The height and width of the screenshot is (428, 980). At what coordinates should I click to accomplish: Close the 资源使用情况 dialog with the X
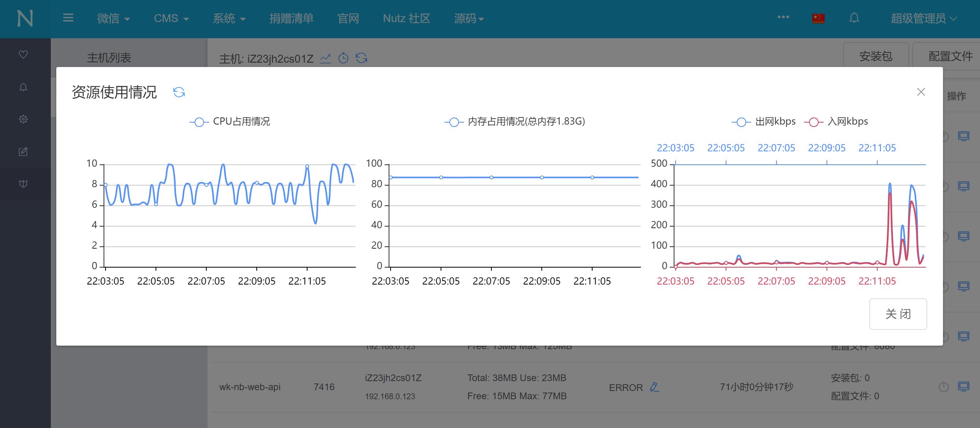[x=921, y=92]
